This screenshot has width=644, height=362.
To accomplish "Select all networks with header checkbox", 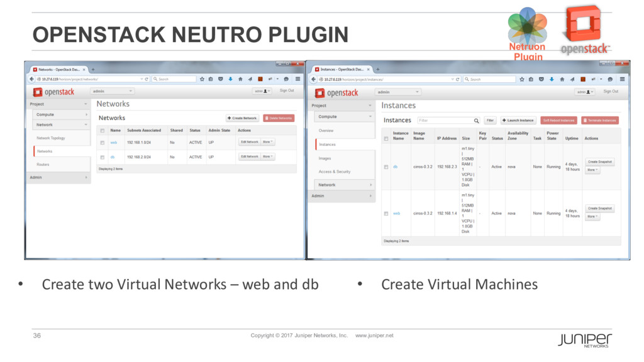I will [103, 131].
